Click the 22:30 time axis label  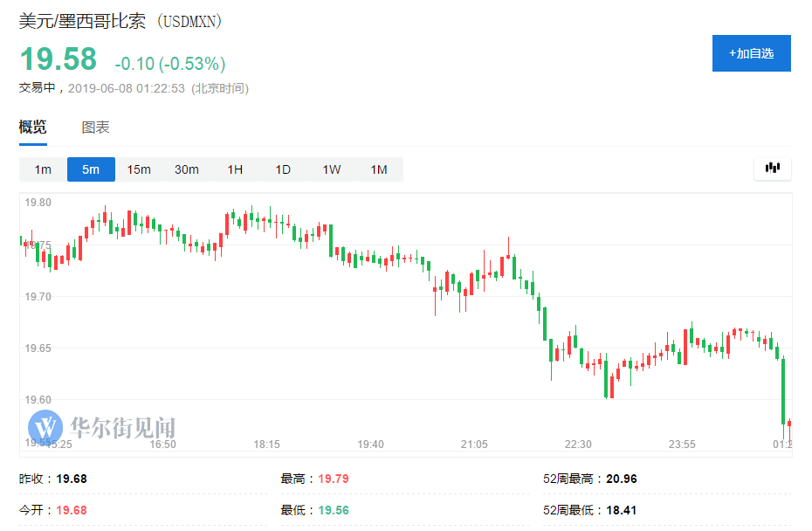(x=577, y=445)
